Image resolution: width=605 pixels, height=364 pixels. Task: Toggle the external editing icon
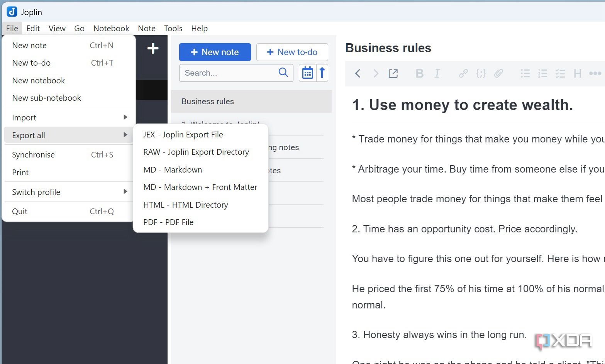pyautogui.click(x=393, y=73)
